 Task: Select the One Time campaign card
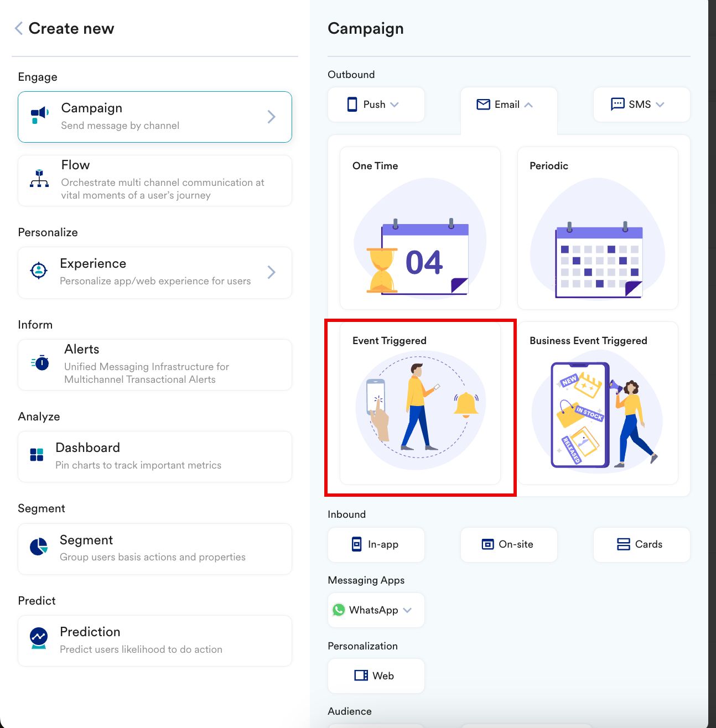(420, 228)
